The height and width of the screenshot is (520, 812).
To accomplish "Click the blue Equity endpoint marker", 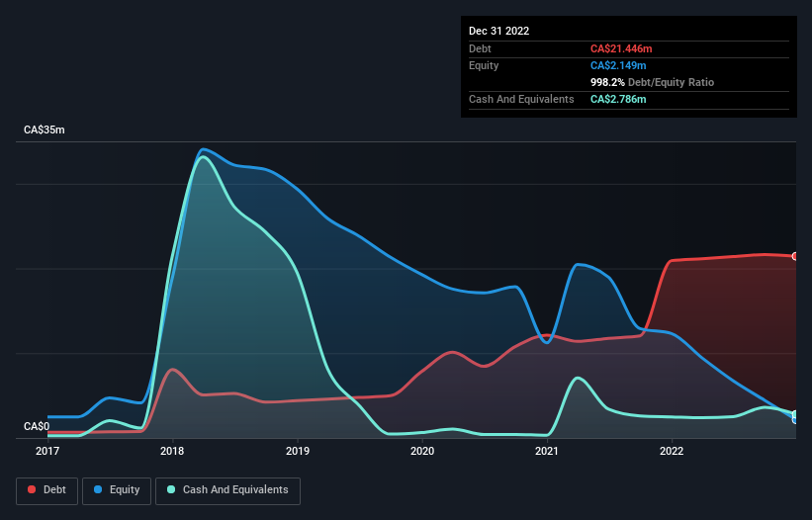I will 795,419.
